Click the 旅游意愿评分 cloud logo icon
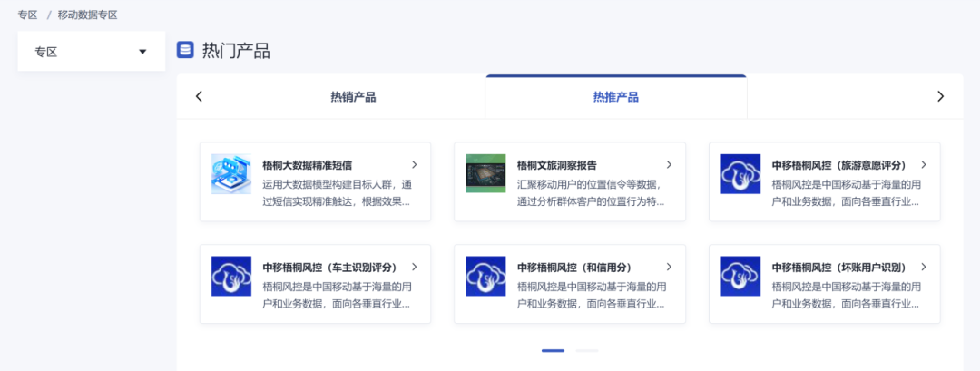The height and width of the screenshot is (371, 980). [x=740, y=173]
